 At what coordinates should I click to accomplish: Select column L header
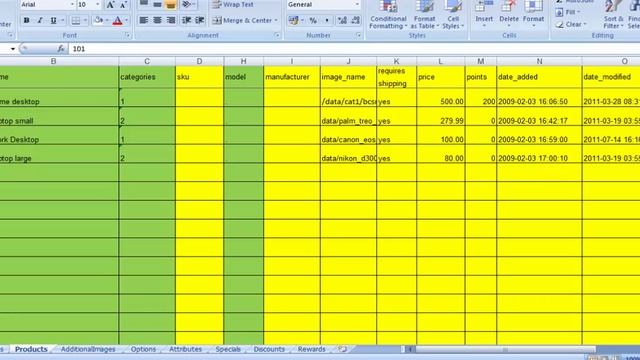click(440, 61)
